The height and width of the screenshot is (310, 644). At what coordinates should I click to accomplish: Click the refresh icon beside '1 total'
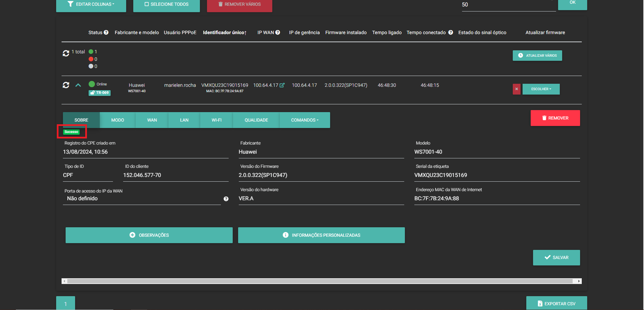[x=66, y=53]
